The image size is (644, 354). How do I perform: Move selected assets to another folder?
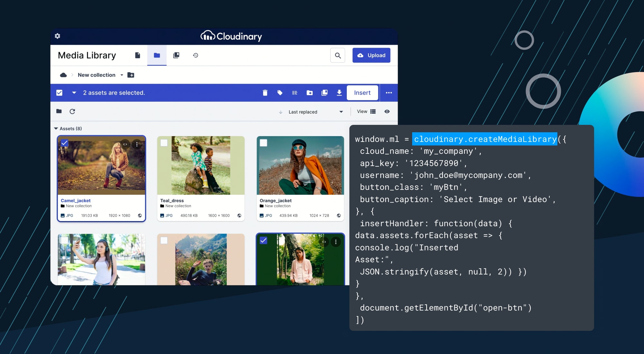[309, 93]
